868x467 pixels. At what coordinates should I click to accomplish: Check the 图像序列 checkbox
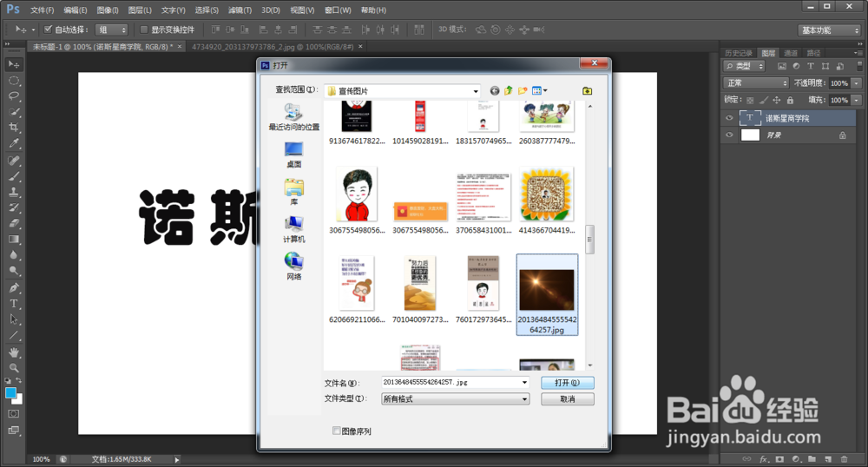[x=336, y=431]
